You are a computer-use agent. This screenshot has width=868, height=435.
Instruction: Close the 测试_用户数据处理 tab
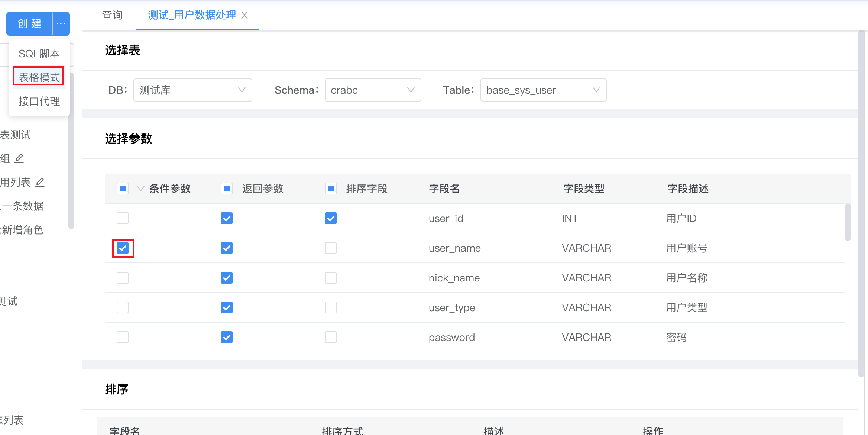[x=244, y=15]
